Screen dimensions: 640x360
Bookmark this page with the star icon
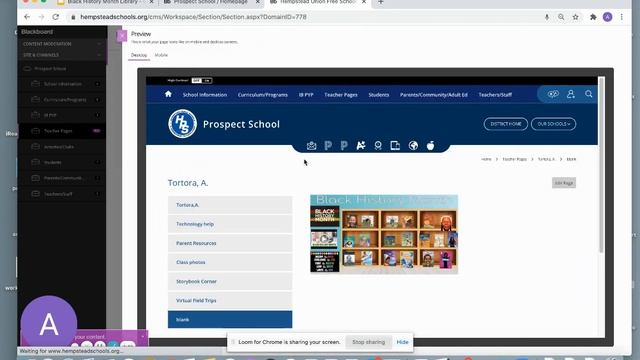pos(576,17)
